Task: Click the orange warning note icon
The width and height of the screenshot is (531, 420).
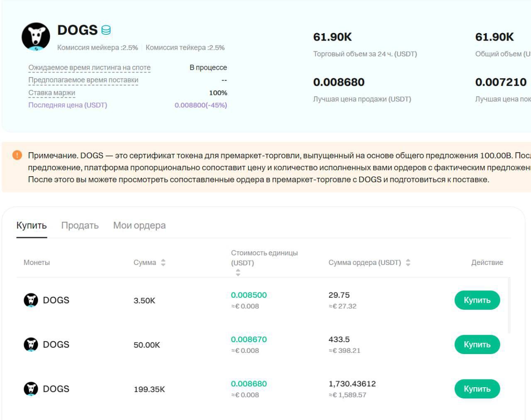Action: click(17, 155)
